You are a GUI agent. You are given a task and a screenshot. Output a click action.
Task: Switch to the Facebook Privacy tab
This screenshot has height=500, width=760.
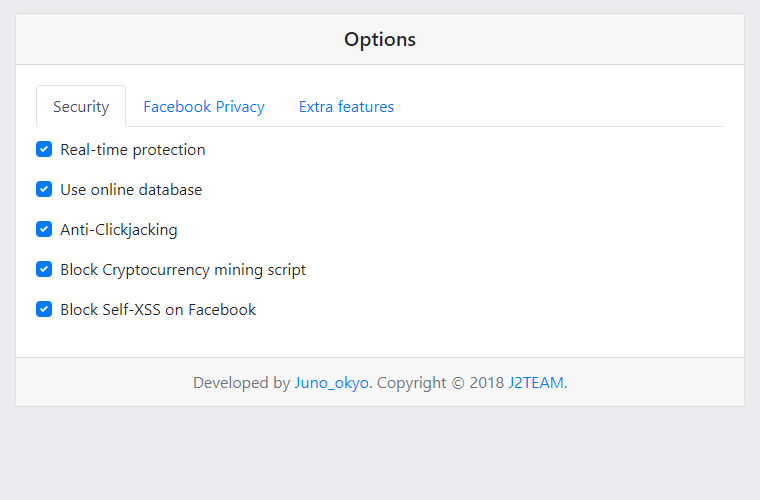[204, 107]
